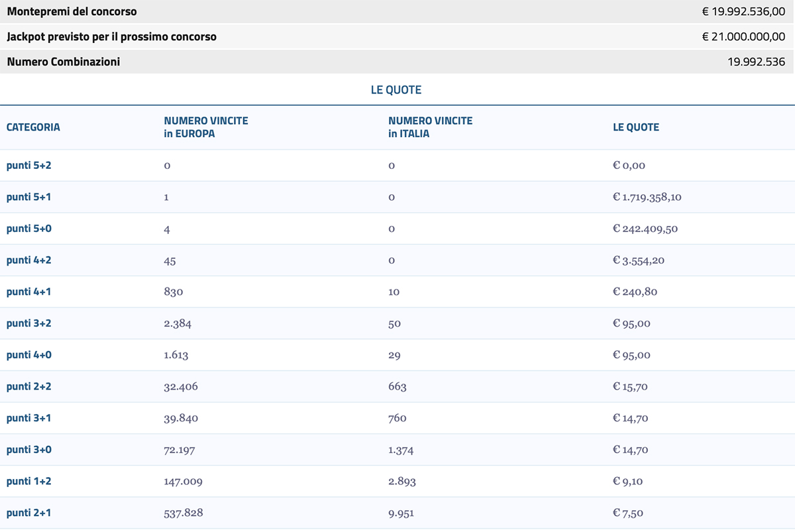The image size is (795, 532).
Task: Select the prize value € 3.554,20
Action: [639, 260]
